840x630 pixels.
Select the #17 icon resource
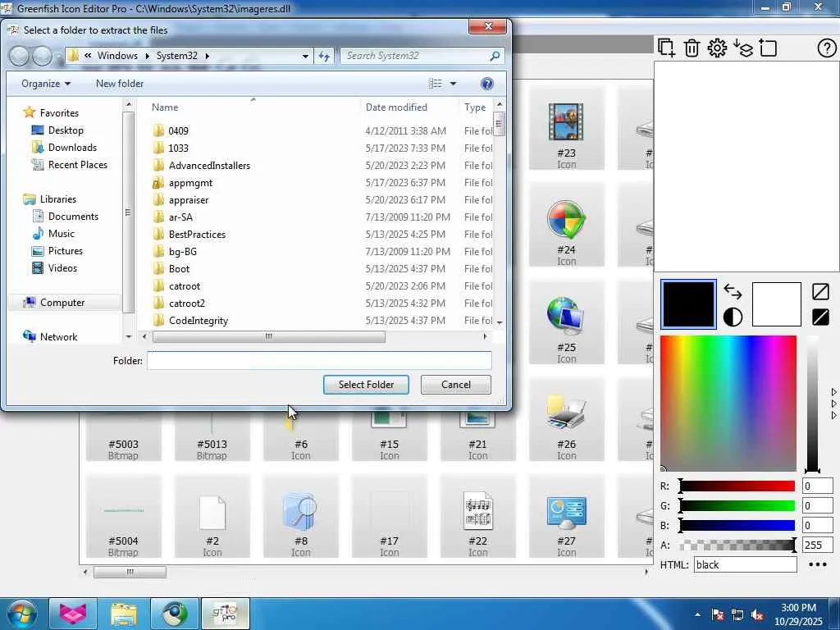390,518
